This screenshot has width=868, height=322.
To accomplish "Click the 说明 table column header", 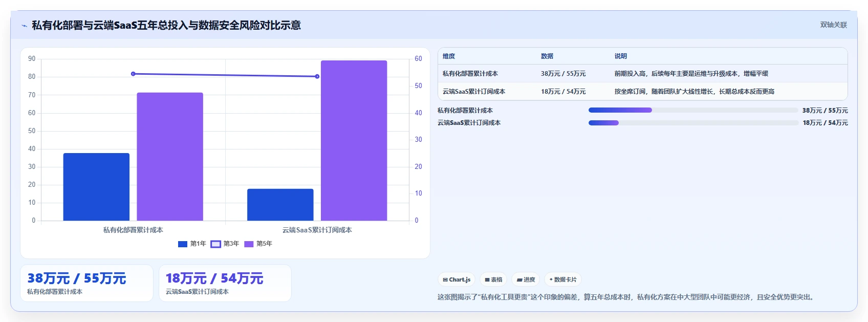I will 621,56.
